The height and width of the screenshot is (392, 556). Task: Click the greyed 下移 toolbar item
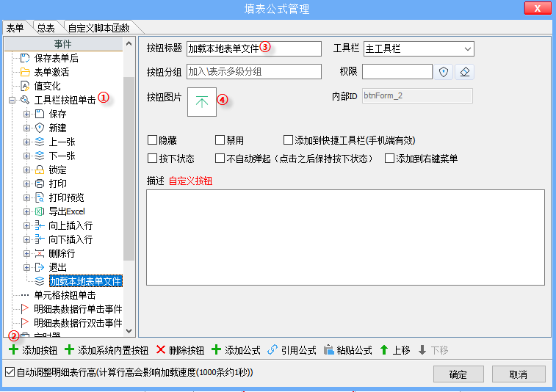(x=433, y=350)
